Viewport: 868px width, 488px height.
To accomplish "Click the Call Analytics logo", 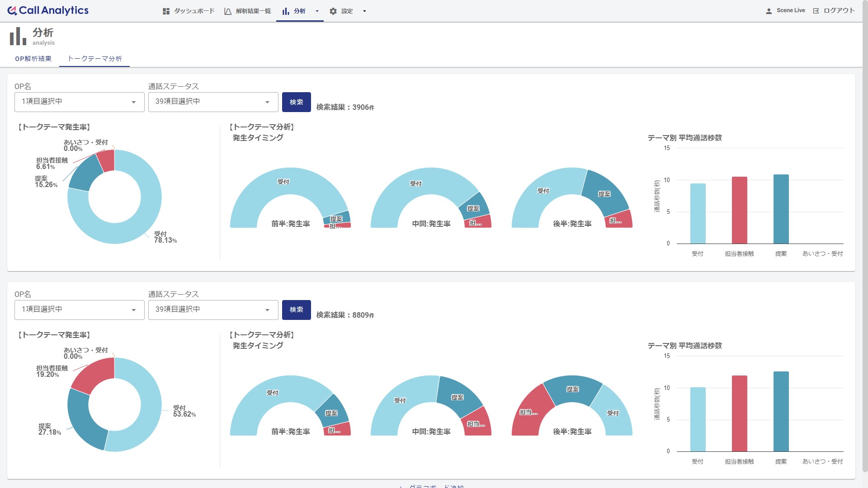I will click(x=48, y=10).
